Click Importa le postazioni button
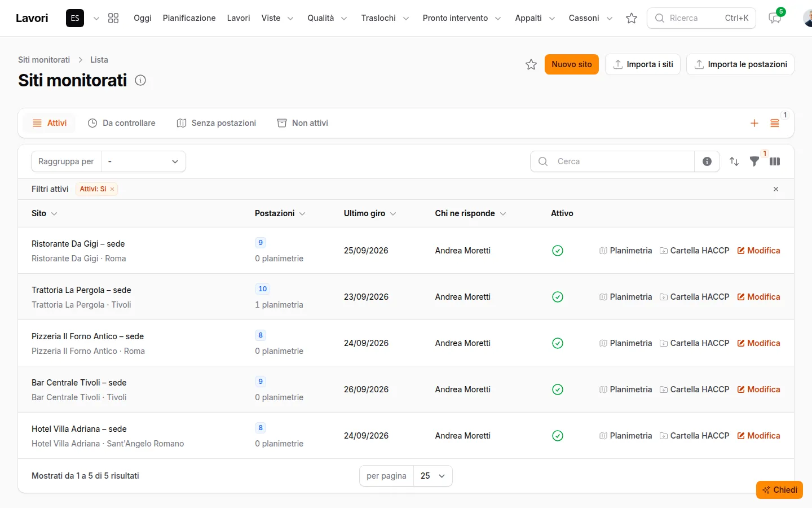 (740, 64)
